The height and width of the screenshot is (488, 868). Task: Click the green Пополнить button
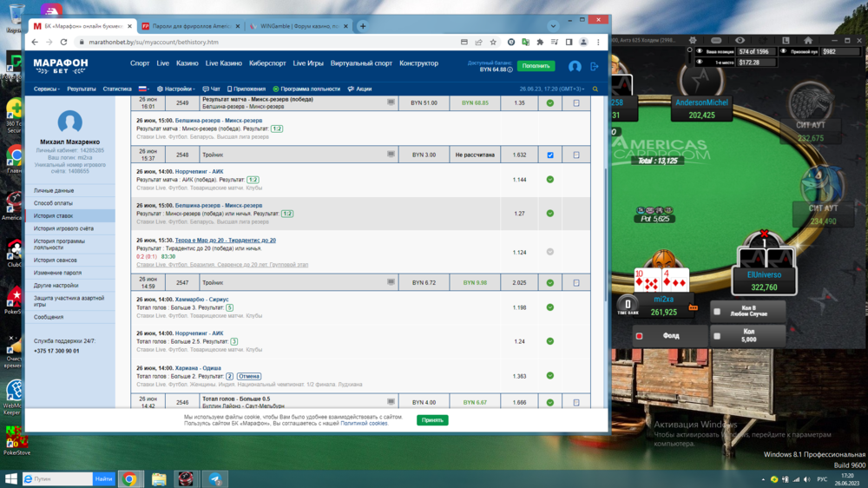point(536,66)
